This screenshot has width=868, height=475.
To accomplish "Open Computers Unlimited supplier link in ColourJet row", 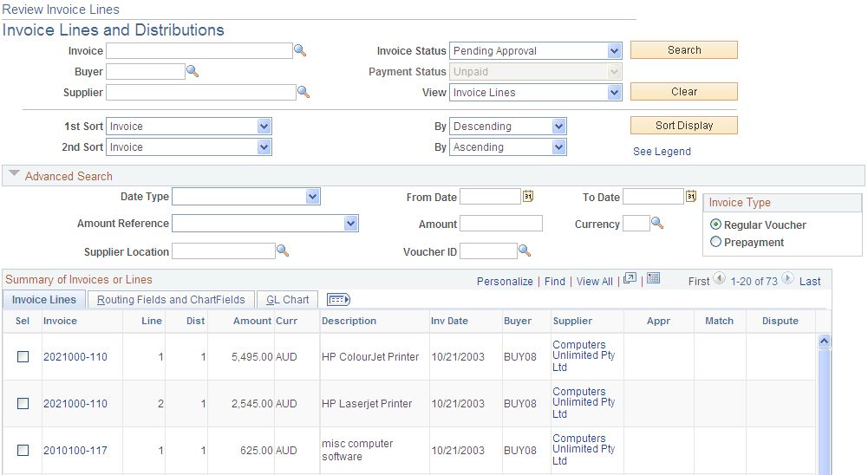I will (x=584, y=355).
